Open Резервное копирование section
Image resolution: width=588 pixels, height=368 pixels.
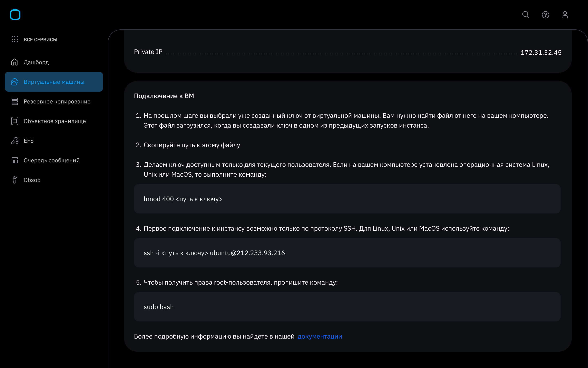tap(54, 101)
